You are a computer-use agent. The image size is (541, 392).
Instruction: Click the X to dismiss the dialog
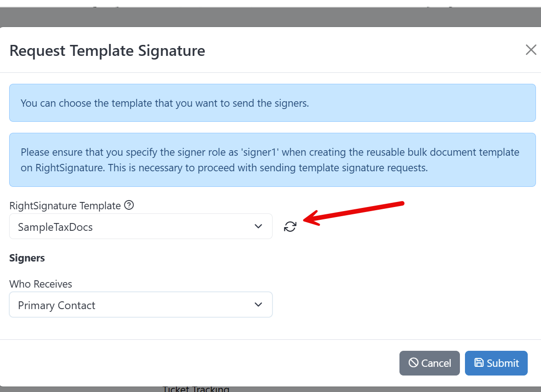pos(530,49)
